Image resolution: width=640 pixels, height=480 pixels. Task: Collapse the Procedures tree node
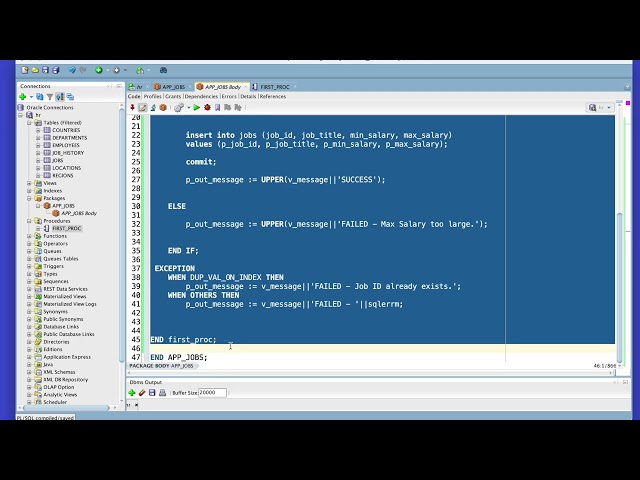coord(30,221)
